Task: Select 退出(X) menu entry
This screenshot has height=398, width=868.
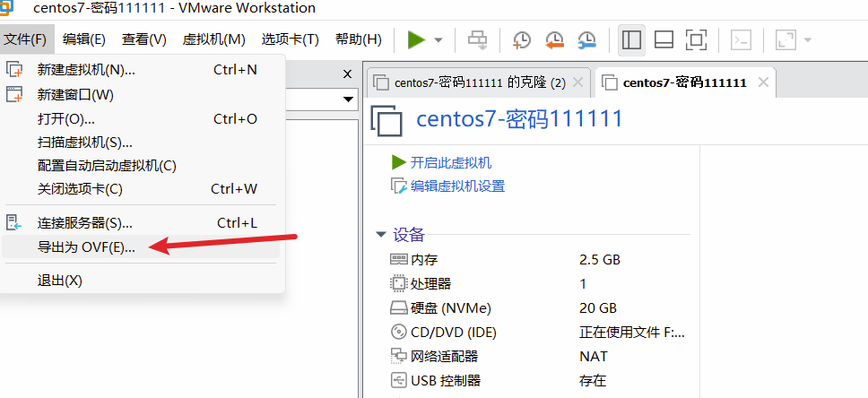Action: pos(141,281)
